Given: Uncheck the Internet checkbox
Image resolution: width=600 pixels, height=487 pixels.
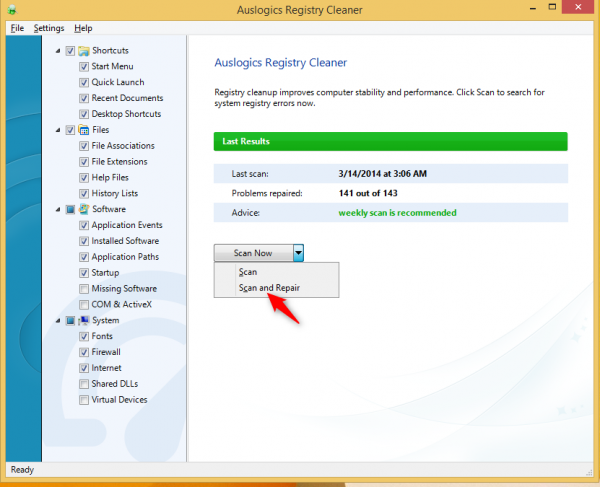Looking at the screenshot, I should click(x=84, y=368).
